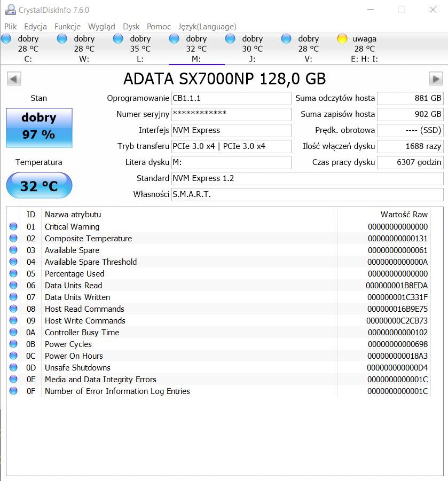Click the Suma odczytów hosta value 881 GB
The width and height of the screenshot is (448, 481).
410,98
